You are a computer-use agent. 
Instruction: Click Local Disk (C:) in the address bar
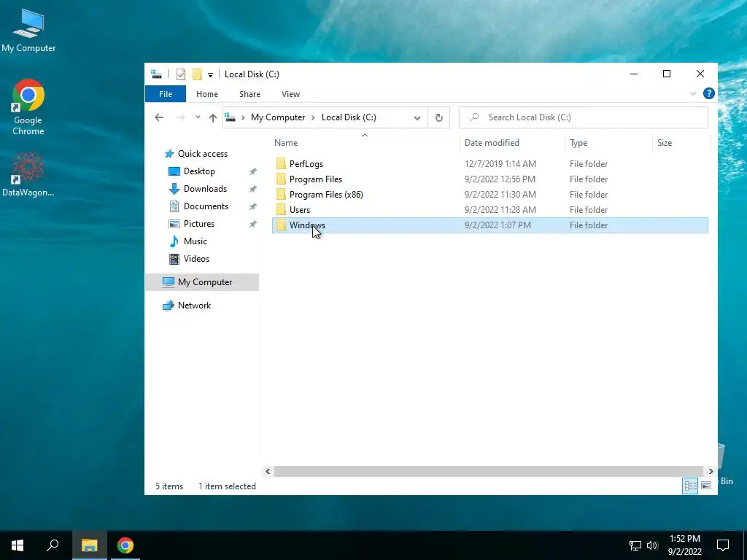(x=349, y=117)
